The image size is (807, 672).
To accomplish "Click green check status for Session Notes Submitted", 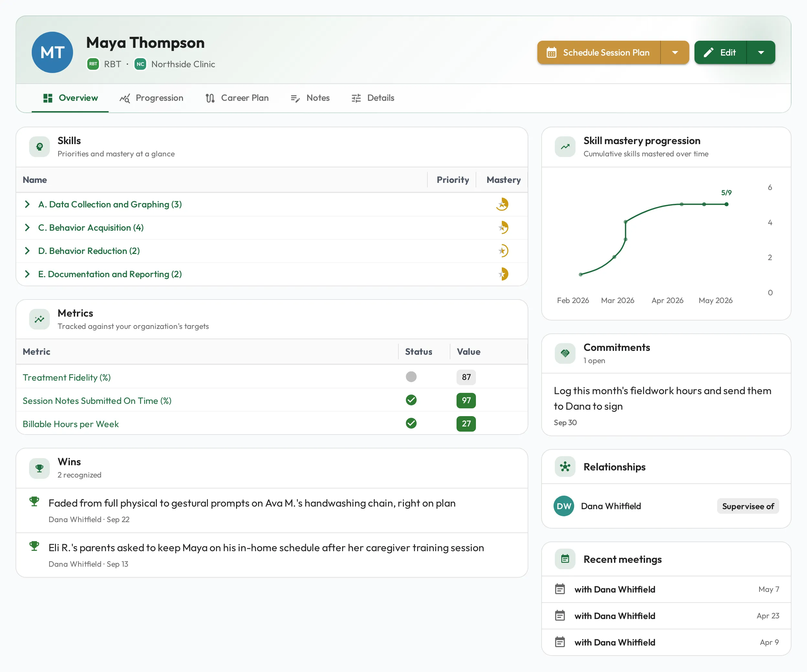I will tap(411, 400).
